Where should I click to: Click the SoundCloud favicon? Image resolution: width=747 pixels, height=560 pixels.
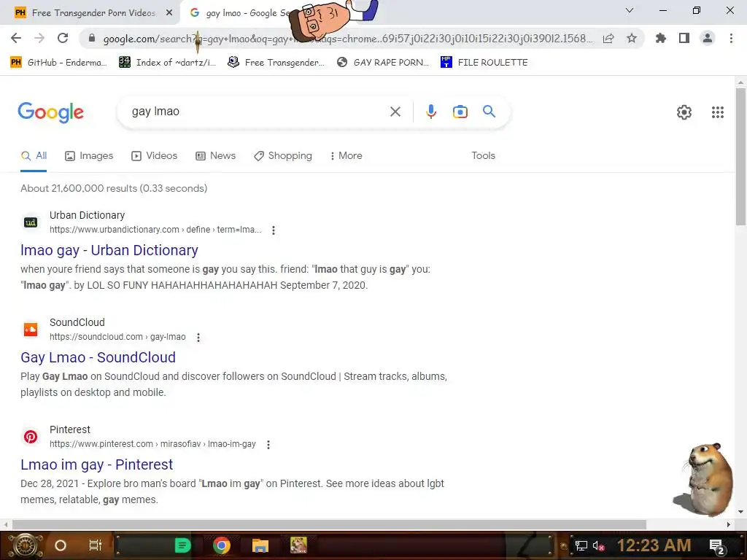point(31,330)
